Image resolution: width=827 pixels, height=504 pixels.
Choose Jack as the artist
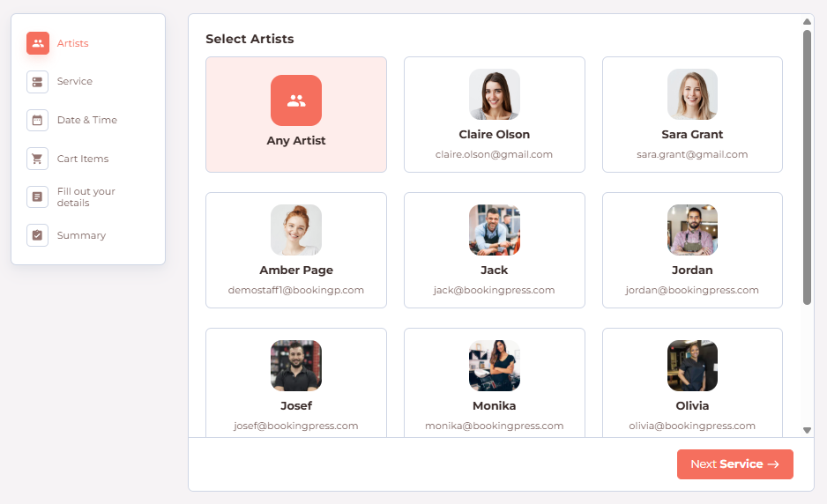click(495, 250)
